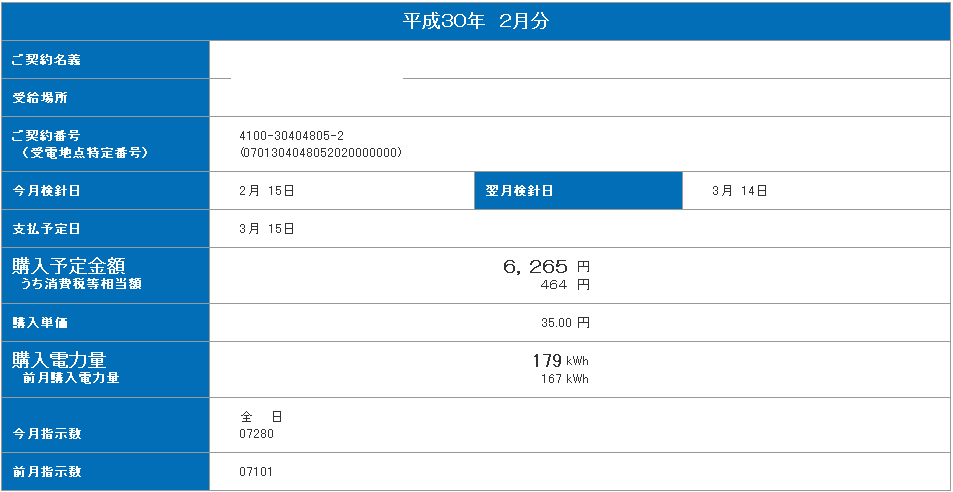Select the 受給場所 row label
The image size is (953, 492).
click(x=40, y=98)
